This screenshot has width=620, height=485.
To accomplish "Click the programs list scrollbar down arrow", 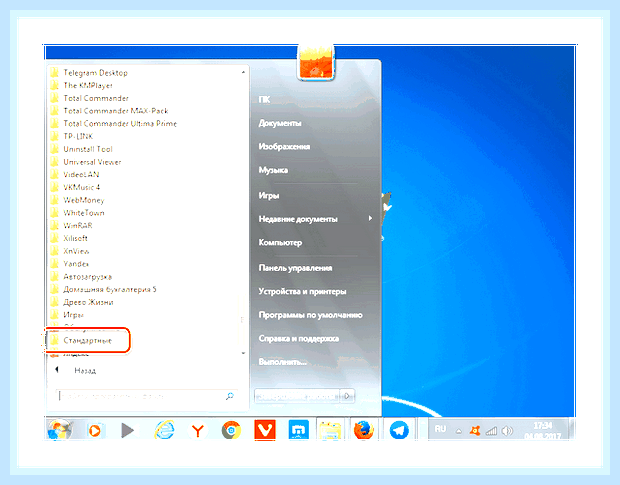I will [x=243, y=353].
